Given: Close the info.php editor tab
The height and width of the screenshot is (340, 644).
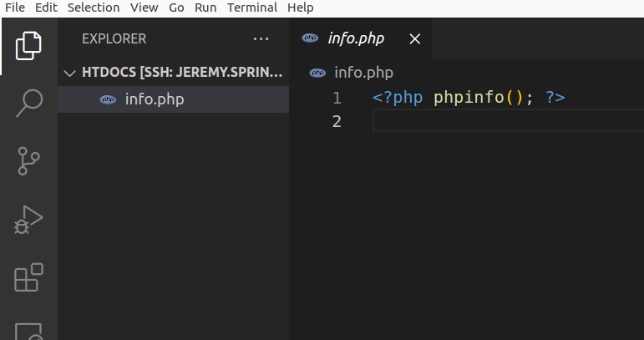Looking at the screenshot, I should pyautogui.click(x=415, y=38).
